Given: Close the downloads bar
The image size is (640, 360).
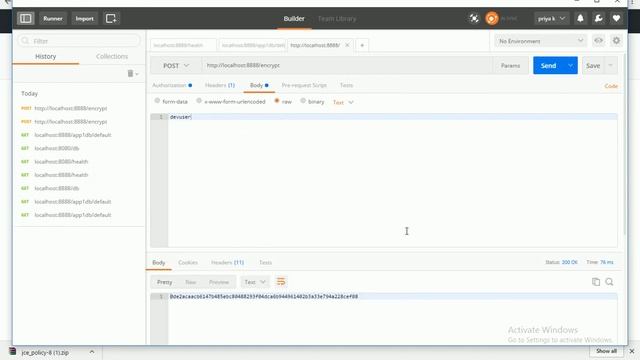Looking at the screenshot, I should tap(631, 351).
